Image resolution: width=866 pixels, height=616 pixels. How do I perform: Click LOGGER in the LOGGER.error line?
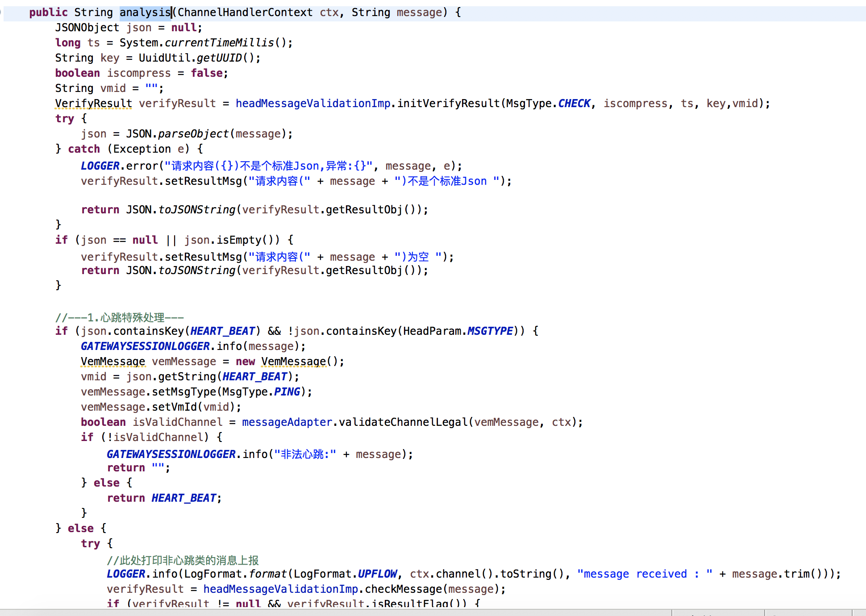pyautogui.click(x=100, y=166)
